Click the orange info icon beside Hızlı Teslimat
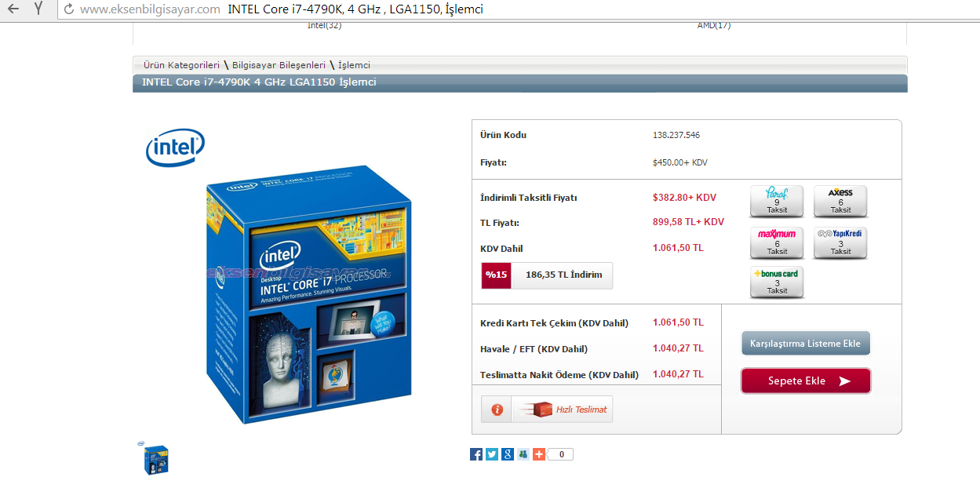 pyautogui.click(x=497, y=410)
